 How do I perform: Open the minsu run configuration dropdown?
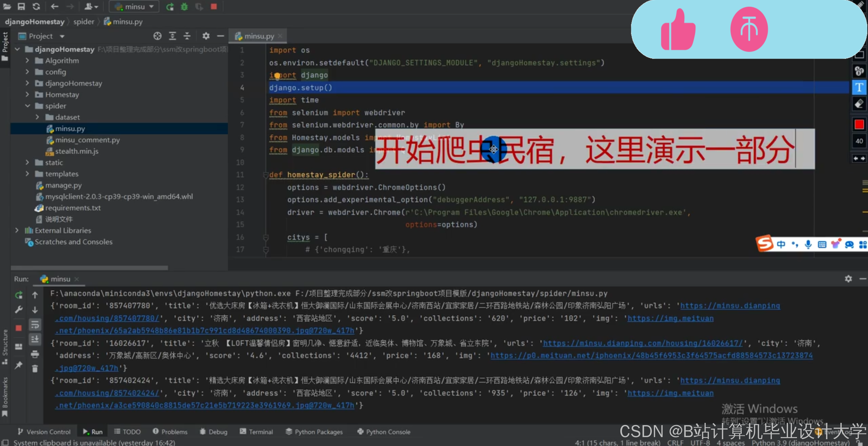(x=135, y=7)
